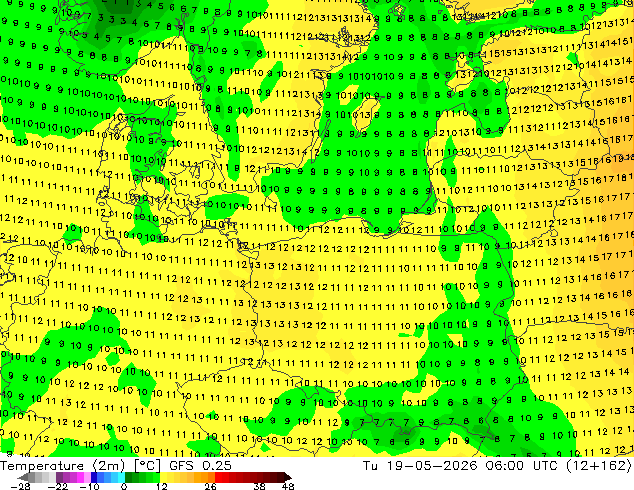Click the '26' legend value

210,486
